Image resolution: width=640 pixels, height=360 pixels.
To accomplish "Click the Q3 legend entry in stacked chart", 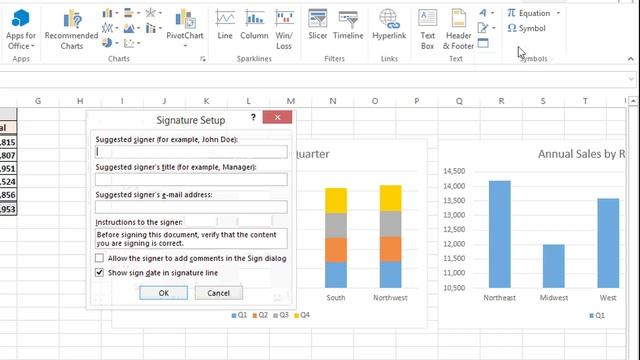I will coord(281,315).
